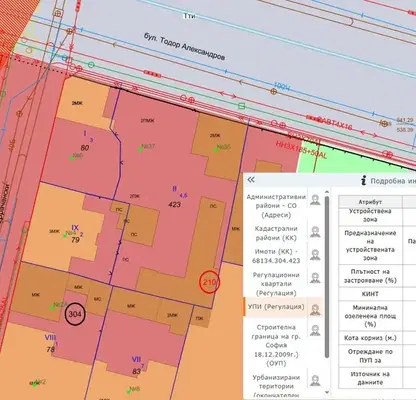This screenshot has width=416, height=400.
Task: Click the icon next to Кадастрални райони (КК)
Action: point(315,232)
